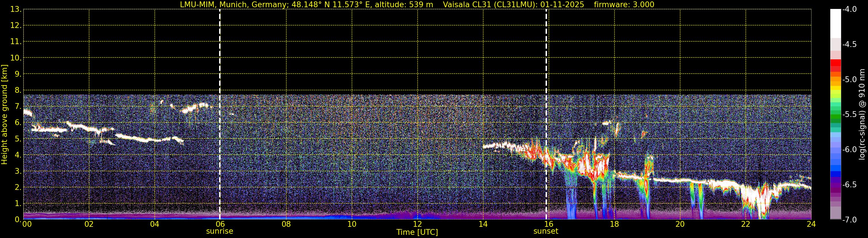Click the -7.0 label at the colorbar bottom
This screenshot has height=238, width=868.
pos(849,220)
